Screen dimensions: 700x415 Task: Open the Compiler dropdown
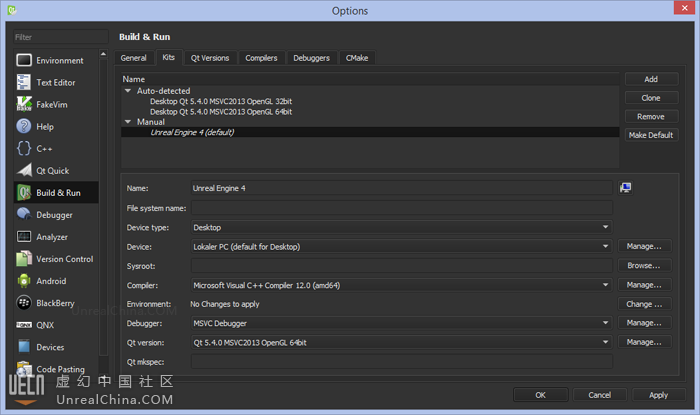click(401, 285)
